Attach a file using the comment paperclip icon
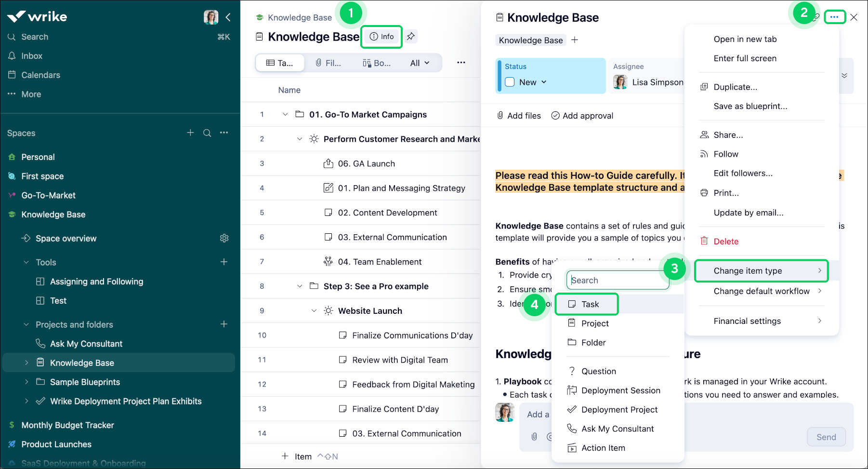Screen dimensions: 868x469 click(x=534, y=437)
